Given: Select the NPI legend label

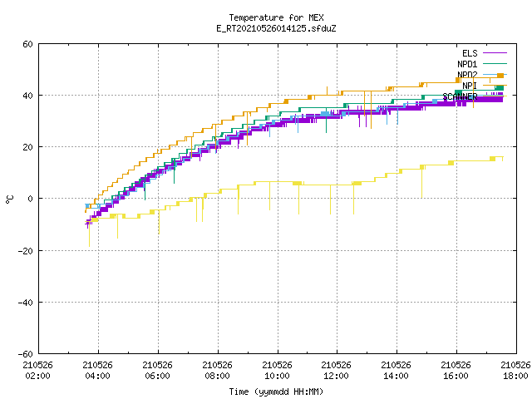Looking at the screenshot, I should point(470,86).
